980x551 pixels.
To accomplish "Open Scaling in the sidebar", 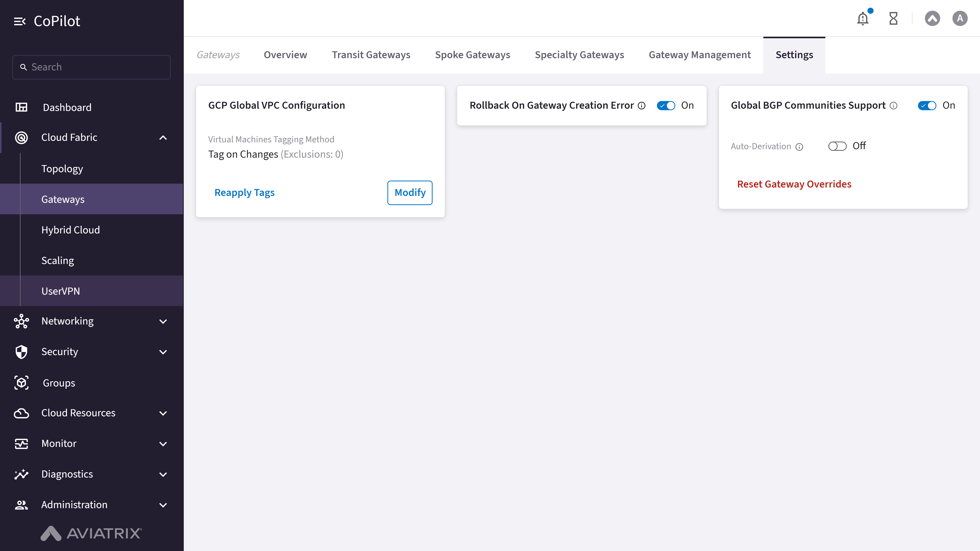I will click(91, 260).
